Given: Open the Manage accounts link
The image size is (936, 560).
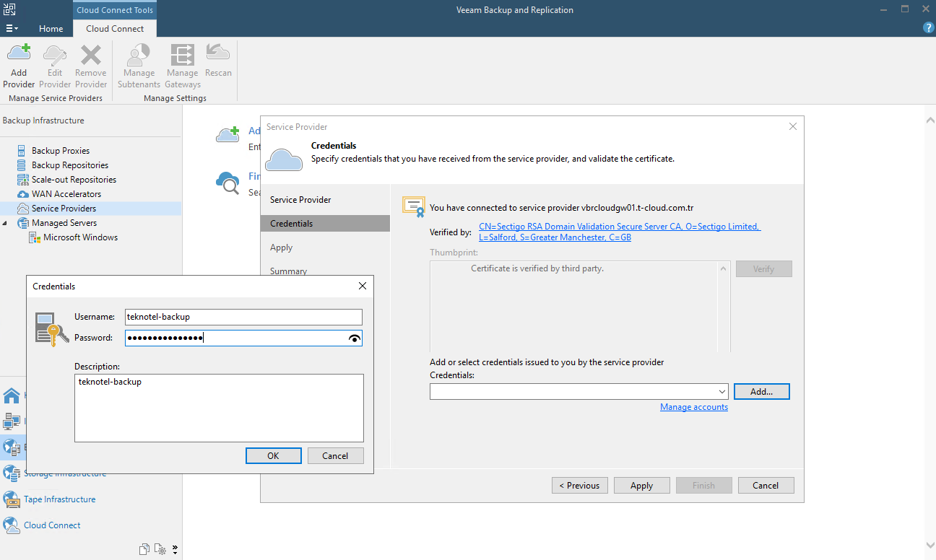Looking at the screenshot, I should [694, 407].
